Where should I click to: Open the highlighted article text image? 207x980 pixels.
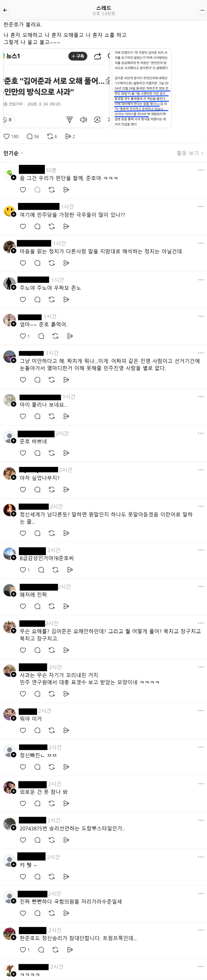[141, 88]
